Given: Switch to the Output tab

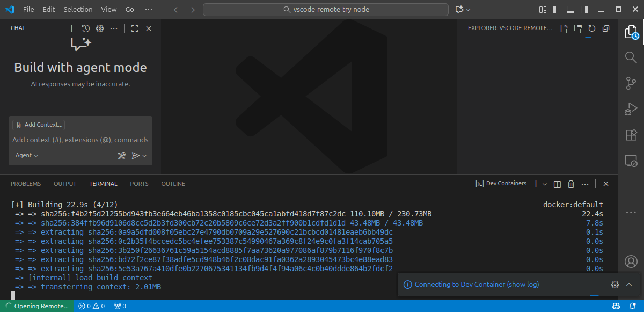Looking at the screenshot, I should point(65,184).
